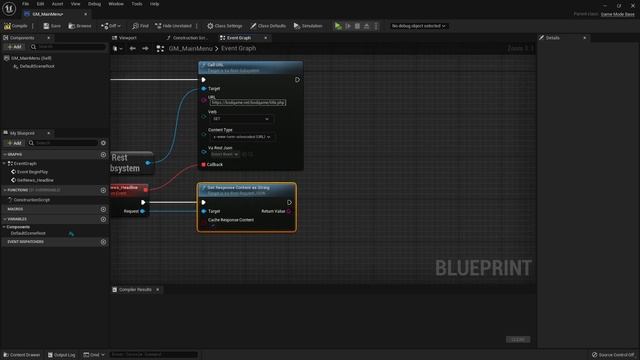Select GetNews_Headline event in My Blueprint
Screen dimensions: 640x360
click(x=35, y=180)
